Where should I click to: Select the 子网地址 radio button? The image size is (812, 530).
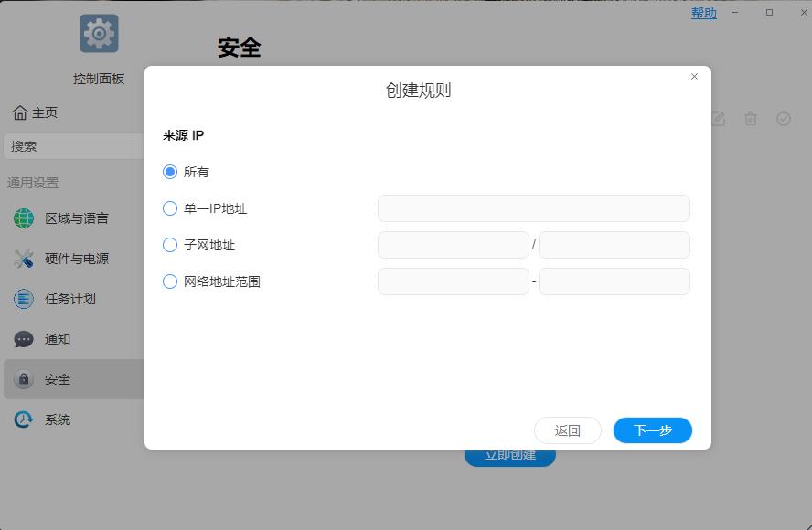click(169, 245)
